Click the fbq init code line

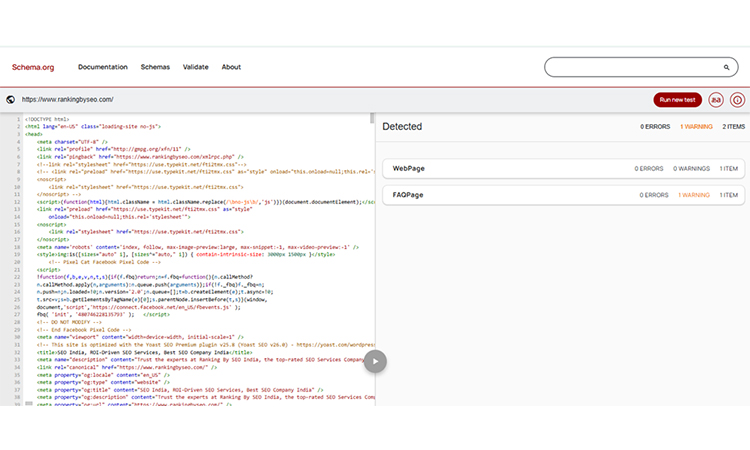(x=103, y=315)
